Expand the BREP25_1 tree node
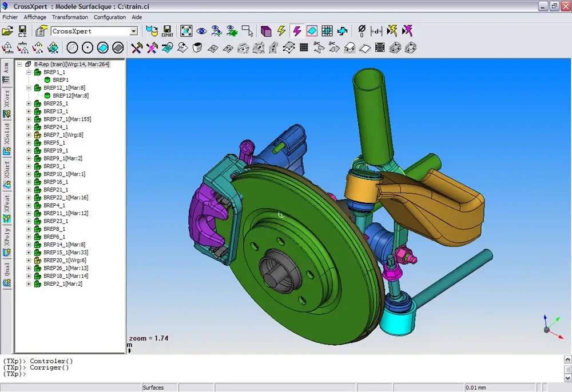The height and width of the screenshot is (392, 572). pos(29,103)
